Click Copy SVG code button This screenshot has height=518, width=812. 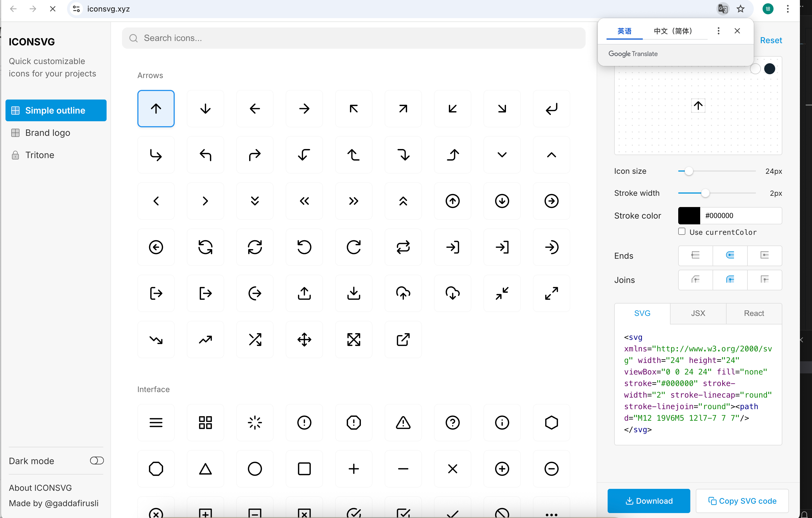(x=742, y=501)
